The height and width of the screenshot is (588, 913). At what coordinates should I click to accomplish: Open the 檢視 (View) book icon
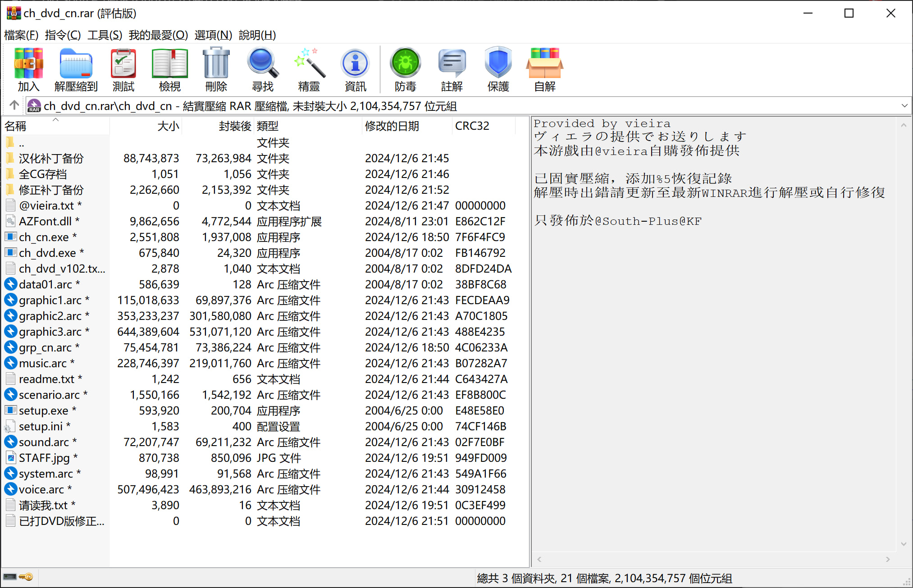tap(169, 69)
